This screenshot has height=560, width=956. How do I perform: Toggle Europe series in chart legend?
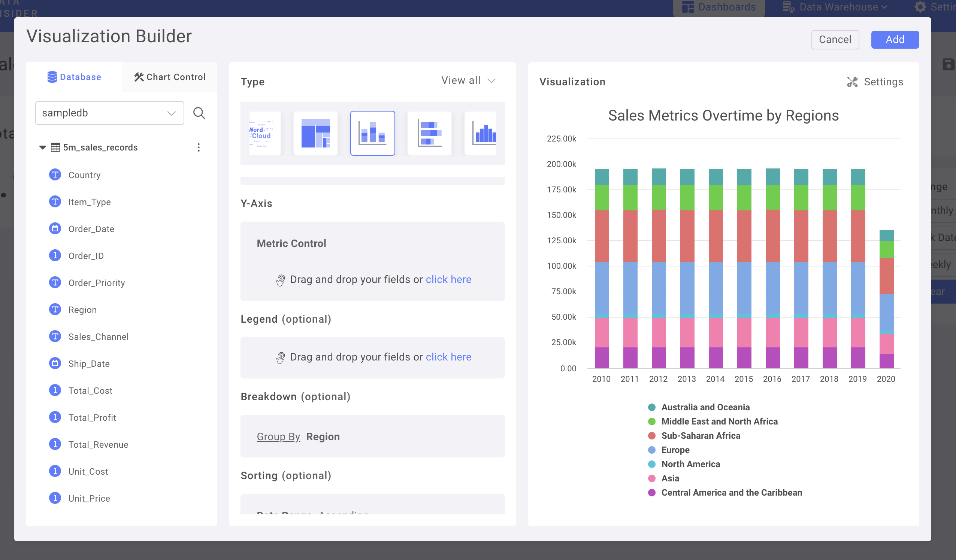pyautogui.click(x=675, y=450)
